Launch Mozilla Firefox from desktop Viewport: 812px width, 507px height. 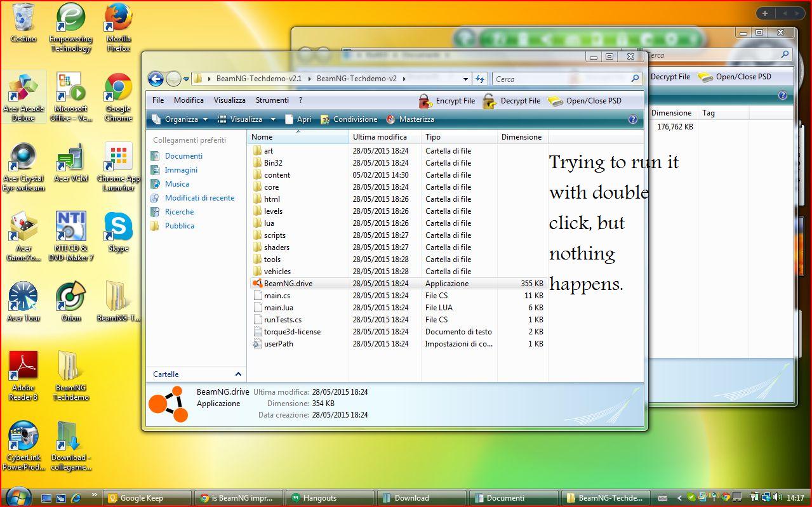(119, 28)
